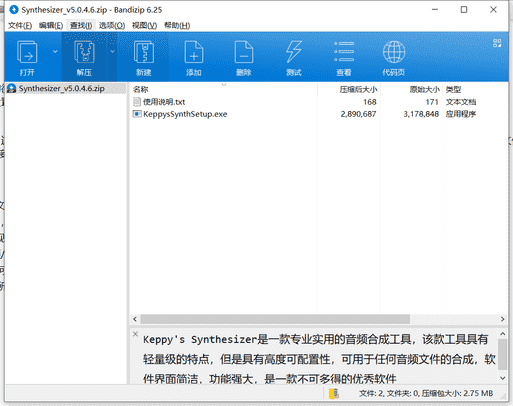Click the 删除 (Delete) toolbar icon
Screen dimensions: 513x406
click(244, 52)
